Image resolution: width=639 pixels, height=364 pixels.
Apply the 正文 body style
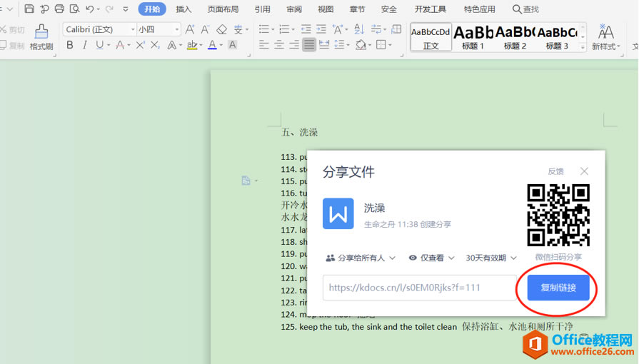point(431,37)
